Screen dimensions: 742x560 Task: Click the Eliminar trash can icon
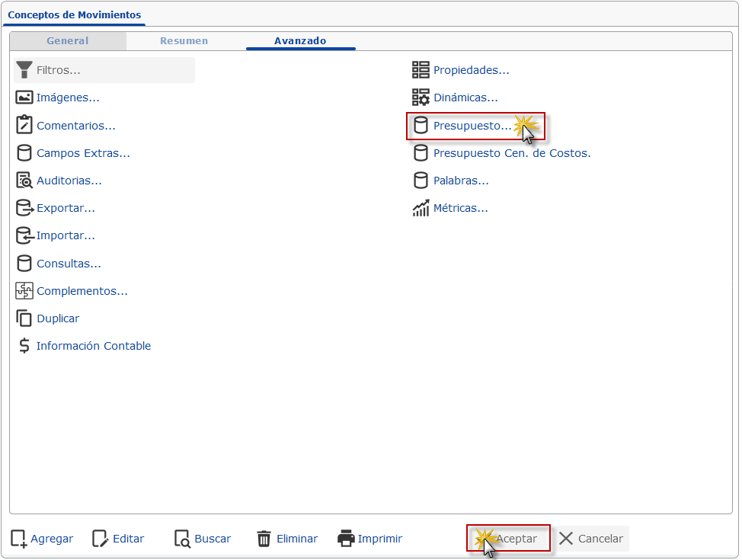coord(264,539)
